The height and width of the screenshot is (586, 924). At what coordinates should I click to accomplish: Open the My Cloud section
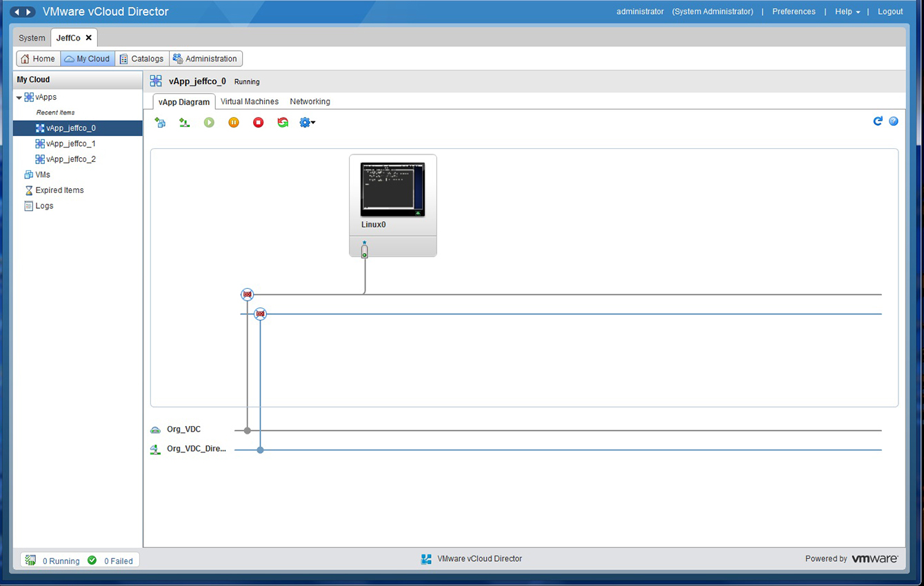(x=88, y=59)
